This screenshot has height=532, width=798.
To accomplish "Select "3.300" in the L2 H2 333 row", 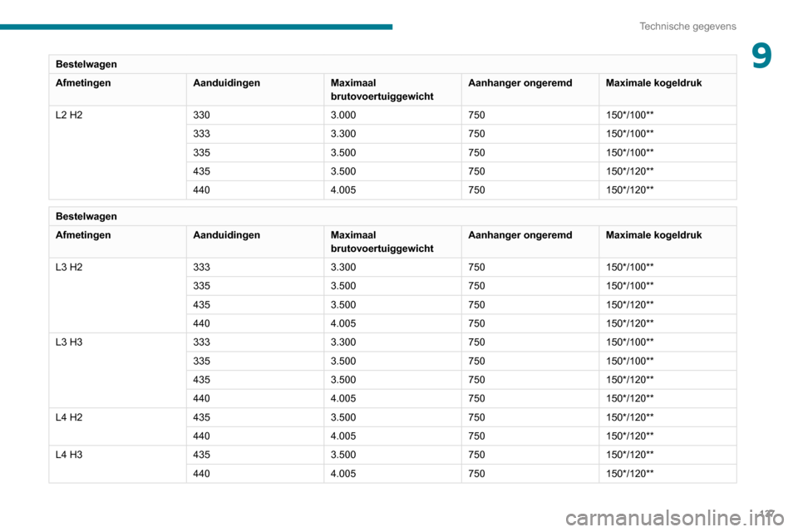I will click(343, 134).
